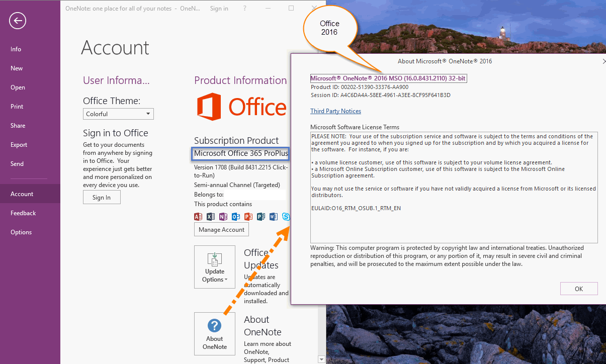Image resolution: width=606 pixels, height=364 pixels.
Task: Click the Skype icon under product contents
Action: pos(286,217)
